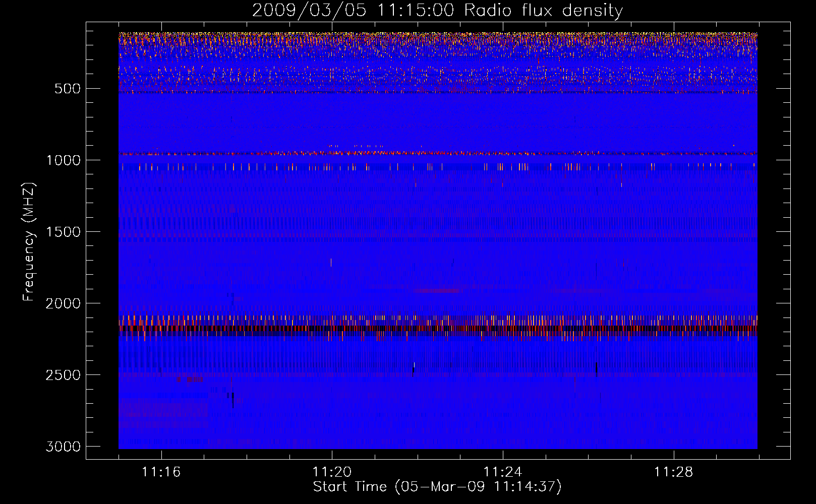Click the thin orange band near 950 MHz

(438, 153)
